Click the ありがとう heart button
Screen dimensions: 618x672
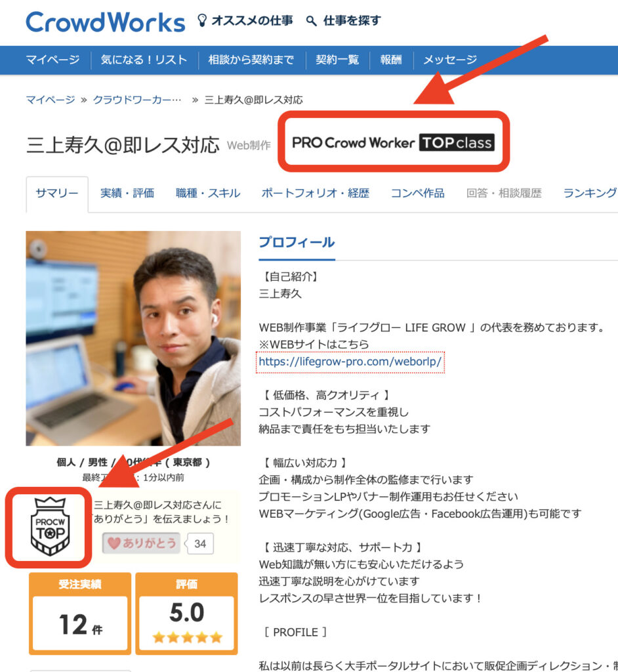point(142,543)
